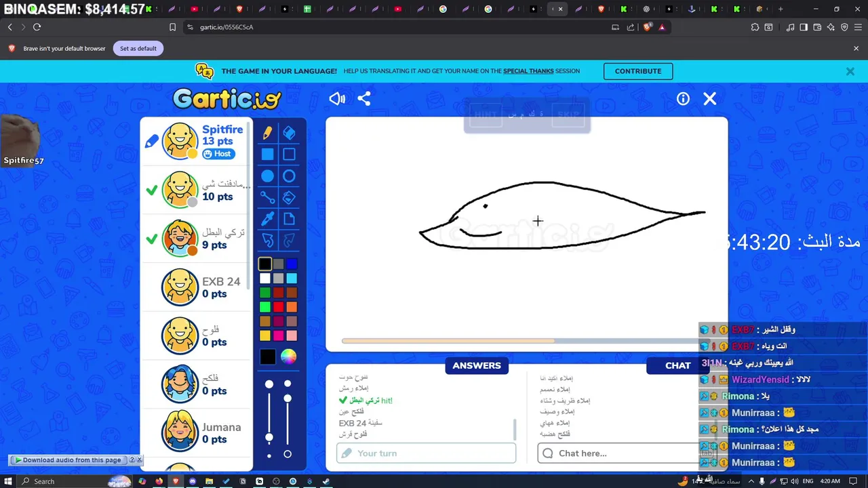
Task: Close the Brave default browser notice
Action: pyautogui.click(x=856, y=48)
